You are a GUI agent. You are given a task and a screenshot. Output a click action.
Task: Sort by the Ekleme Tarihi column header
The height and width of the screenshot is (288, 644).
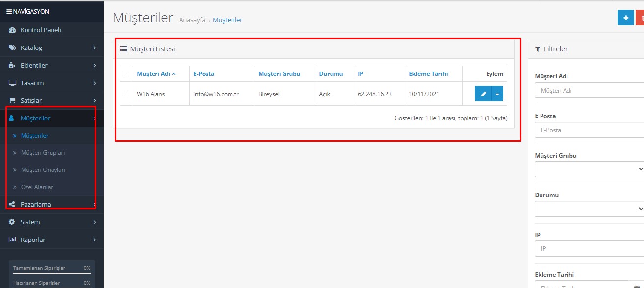[x=428, y=74]
